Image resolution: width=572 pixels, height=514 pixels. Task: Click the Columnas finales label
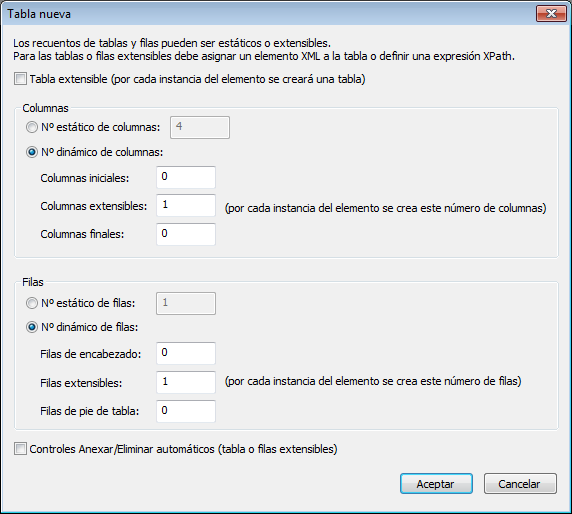click(82, 234)
